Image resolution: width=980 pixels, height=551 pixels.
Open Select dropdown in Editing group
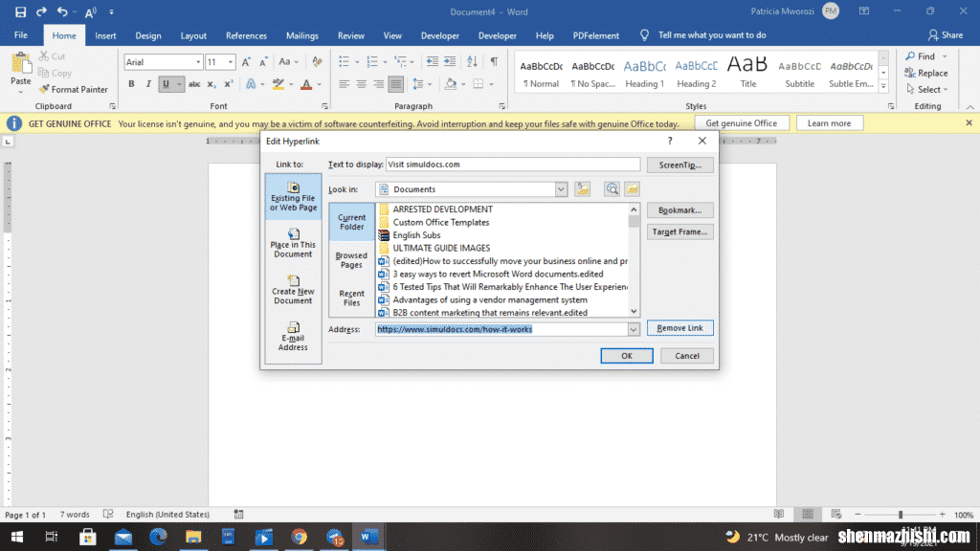pos(927,89)
